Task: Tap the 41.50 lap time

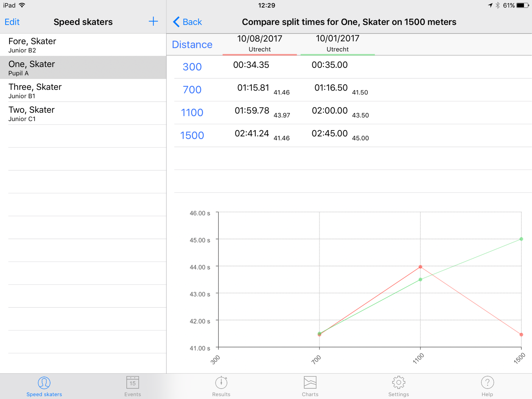Action: [x=360, y=92]
